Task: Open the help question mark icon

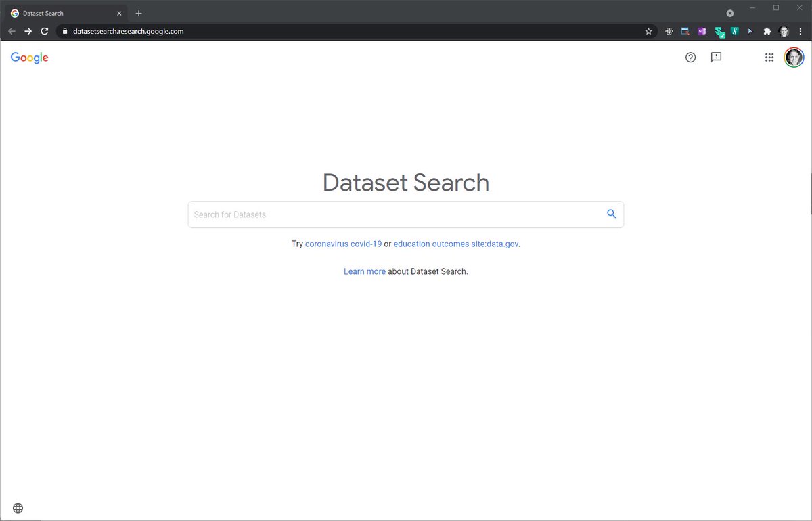Action: tap(690, 58)
